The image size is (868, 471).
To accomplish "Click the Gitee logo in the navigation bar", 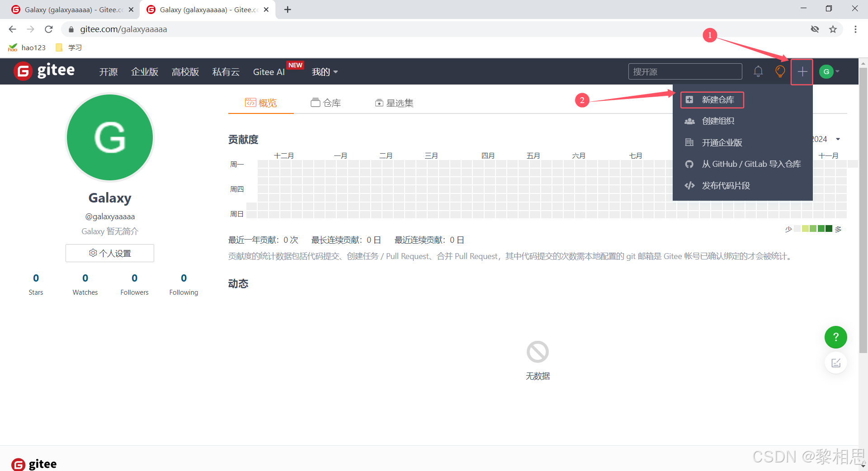I will [x=44, y=71].
